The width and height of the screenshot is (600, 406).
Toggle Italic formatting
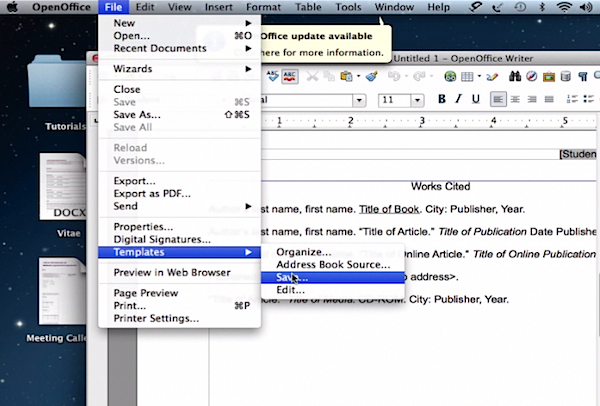tap(458, 99)
